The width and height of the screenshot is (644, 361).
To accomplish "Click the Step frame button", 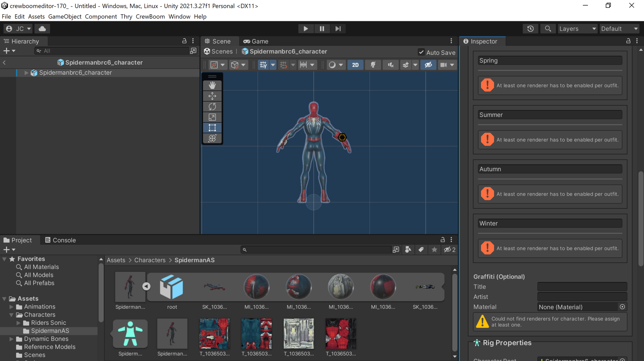I will tap(338, 28).
